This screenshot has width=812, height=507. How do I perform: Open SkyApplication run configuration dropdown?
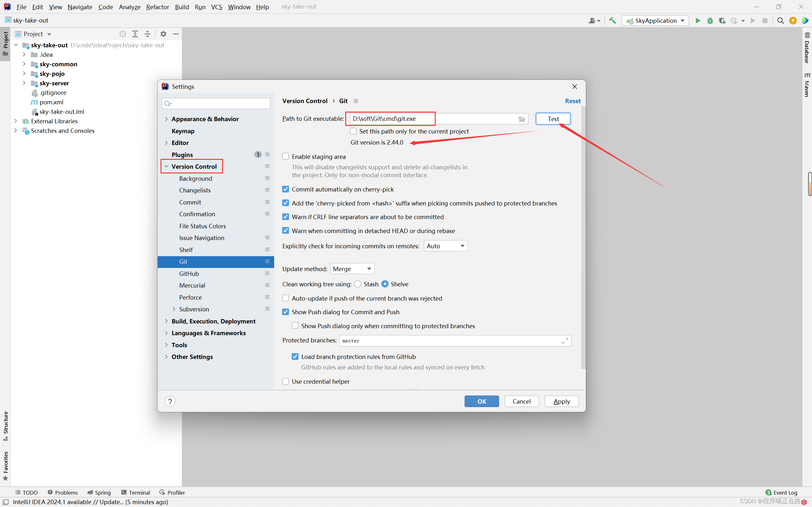[x=655, y=21]
